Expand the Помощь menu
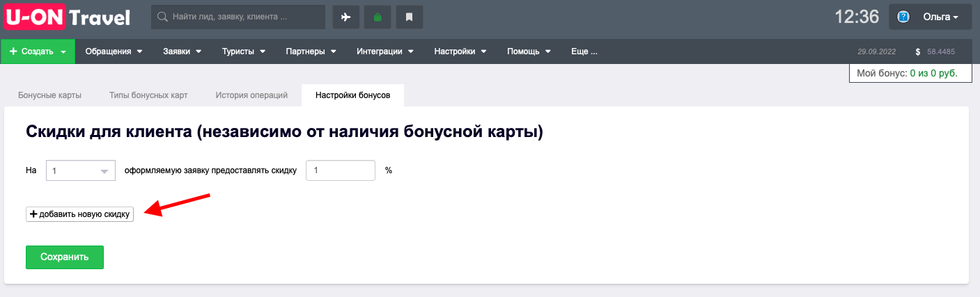The height and width of the screenshot is (297, 980). point(529,51)
